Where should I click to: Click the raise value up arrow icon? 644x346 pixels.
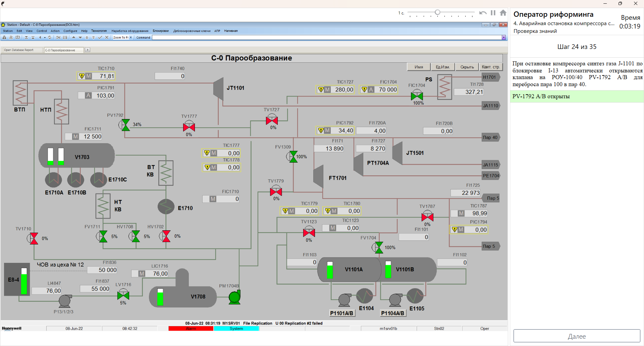coord(74,38)
